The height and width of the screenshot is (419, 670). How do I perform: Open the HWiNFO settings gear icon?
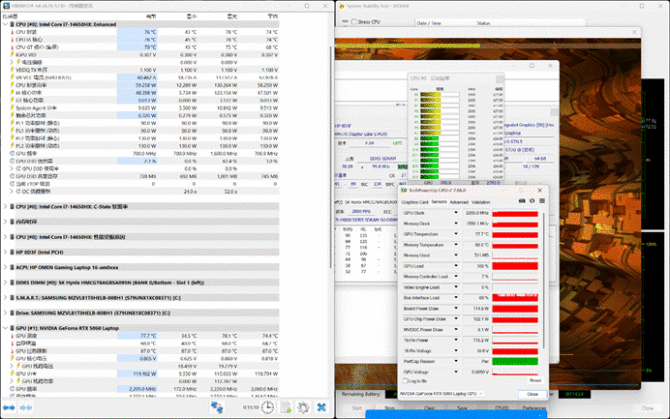[303, 407]
